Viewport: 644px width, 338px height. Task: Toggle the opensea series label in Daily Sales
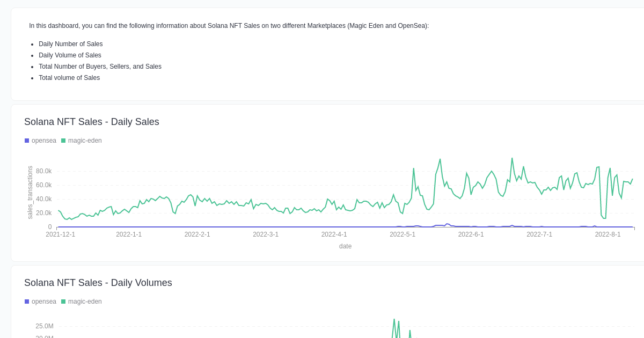(43, 141)
